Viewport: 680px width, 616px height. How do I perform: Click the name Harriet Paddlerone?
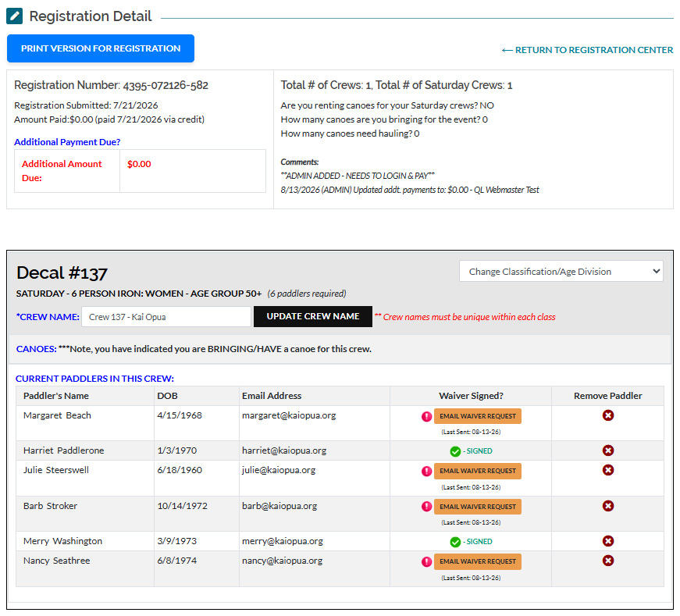[64, 450]
